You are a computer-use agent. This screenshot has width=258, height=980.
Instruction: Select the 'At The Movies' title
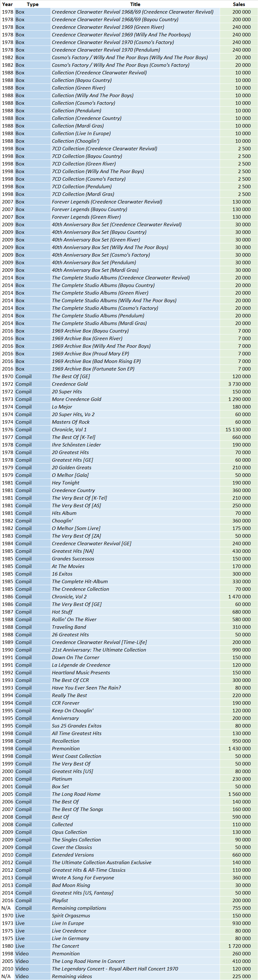pyautogui.click(x=68, y=566)
